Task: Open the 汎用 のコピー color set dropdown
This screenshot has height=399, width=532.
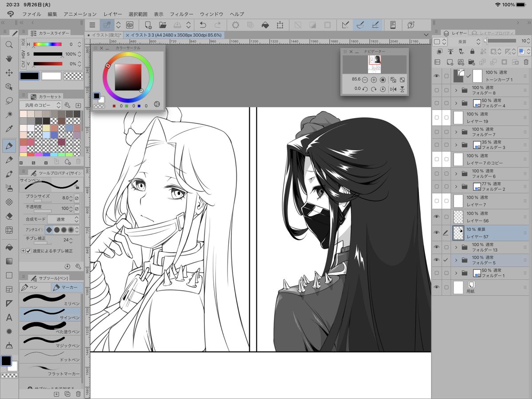Action: pos(40,105)
